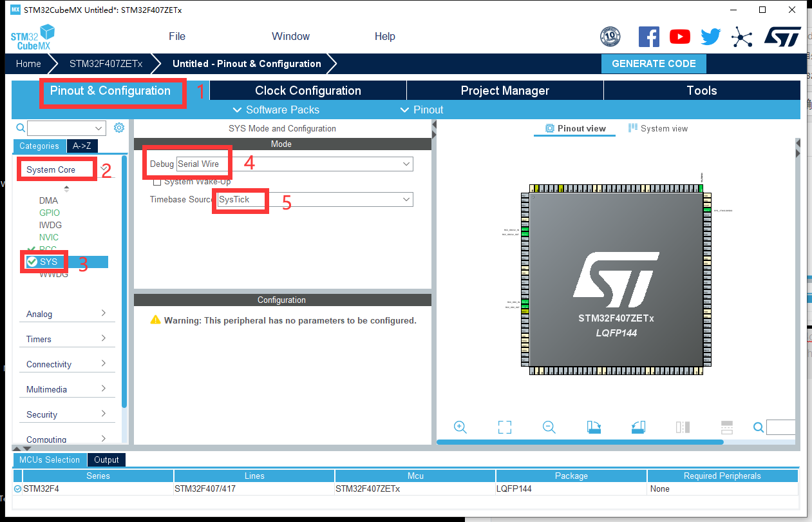The image size is (812, 522).
Task: Click the search magnifier in categories panel
Action: (x=21, y=128)
